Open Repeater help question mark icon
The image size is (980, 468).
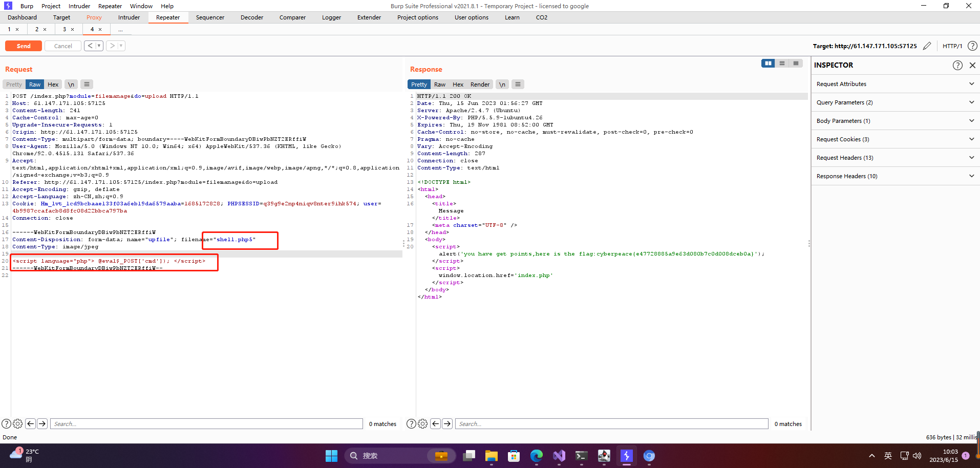972,46
